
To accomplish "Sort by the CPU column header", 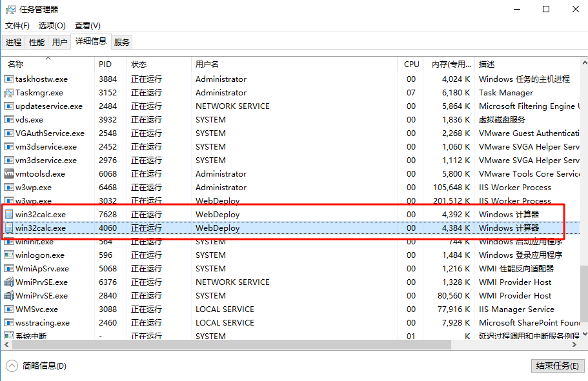I will tap(411, 64).
